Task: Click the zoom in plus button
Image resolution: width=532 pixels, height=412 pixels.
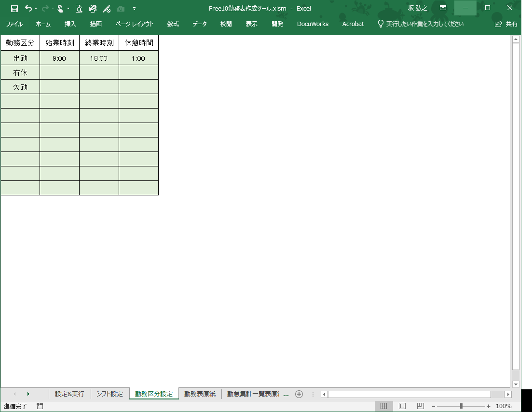Action: coord(489,406)
